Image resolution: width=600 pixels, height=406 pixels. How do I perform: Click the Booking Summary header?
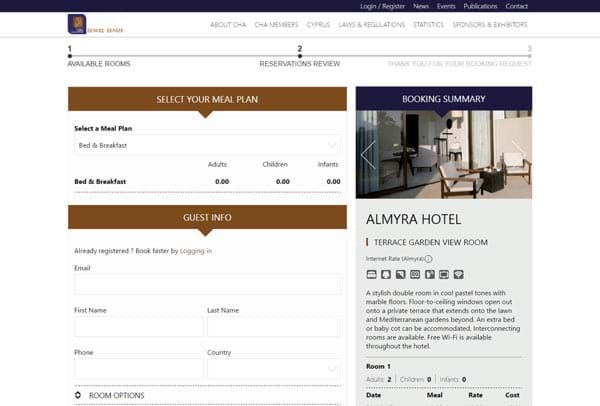(444, 99)
